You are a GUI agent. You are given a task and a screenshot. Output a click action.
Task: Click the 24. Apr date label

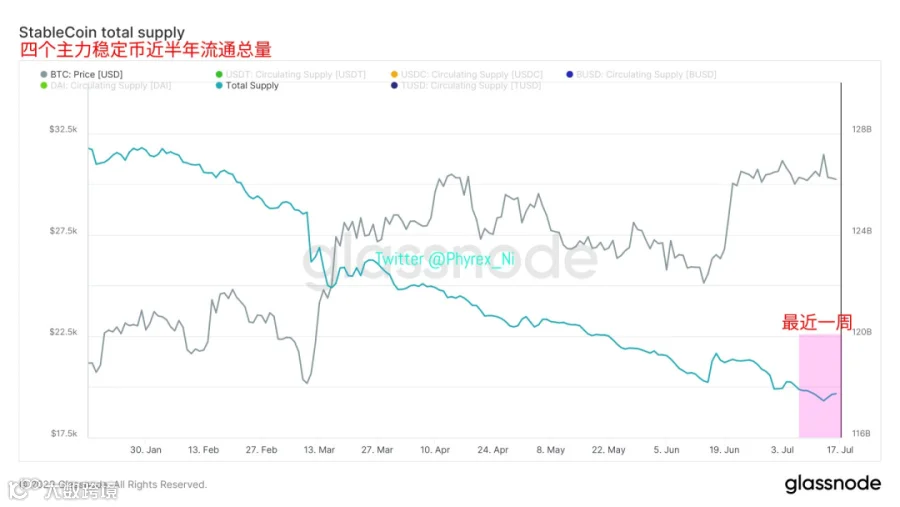point(492,450)
